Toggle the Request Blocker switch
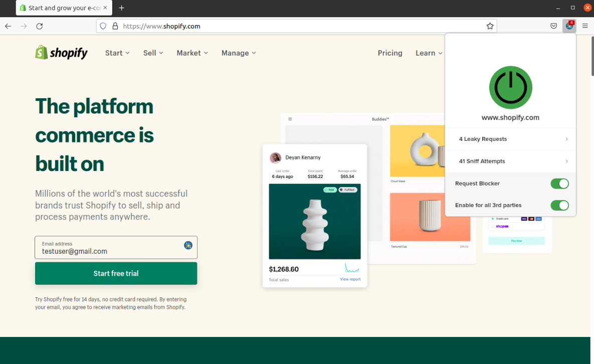 (559, 184)
